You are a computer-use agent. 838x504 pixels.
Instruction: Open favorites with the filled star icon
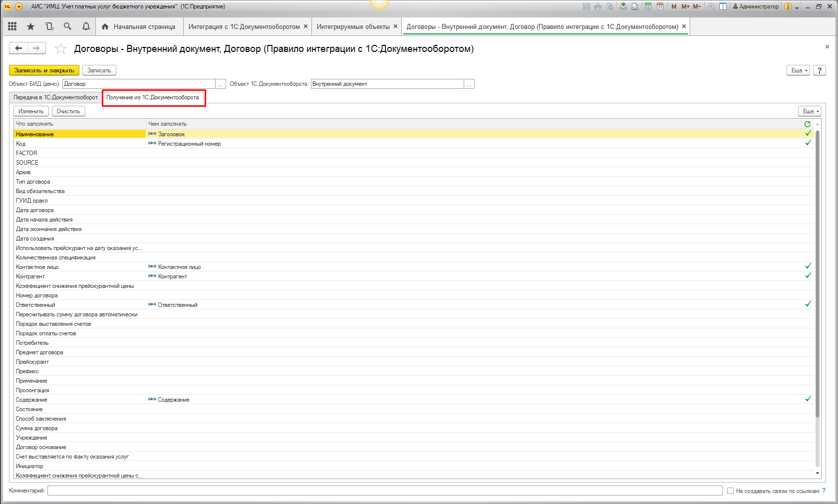coord(30,26)
